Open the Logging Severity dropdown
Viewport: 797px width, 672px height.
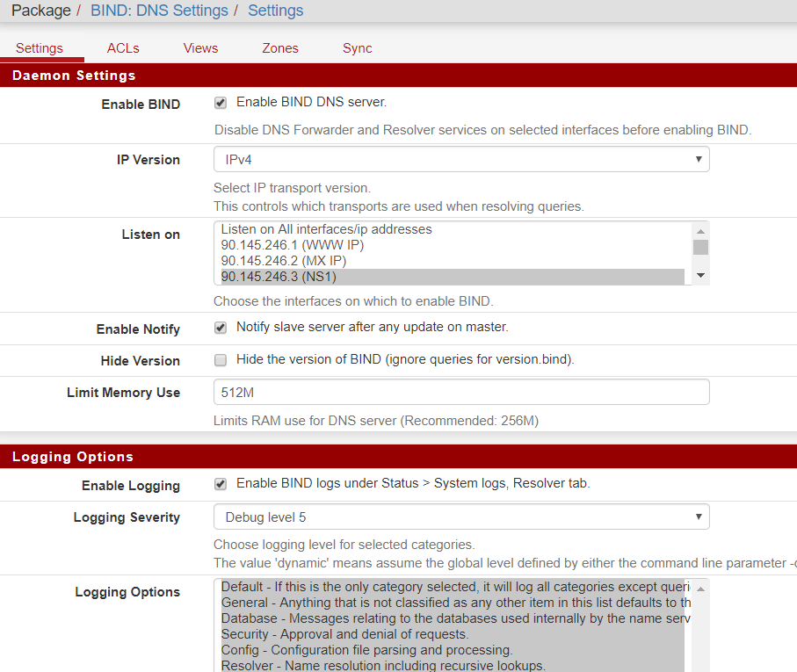[461, 517]
